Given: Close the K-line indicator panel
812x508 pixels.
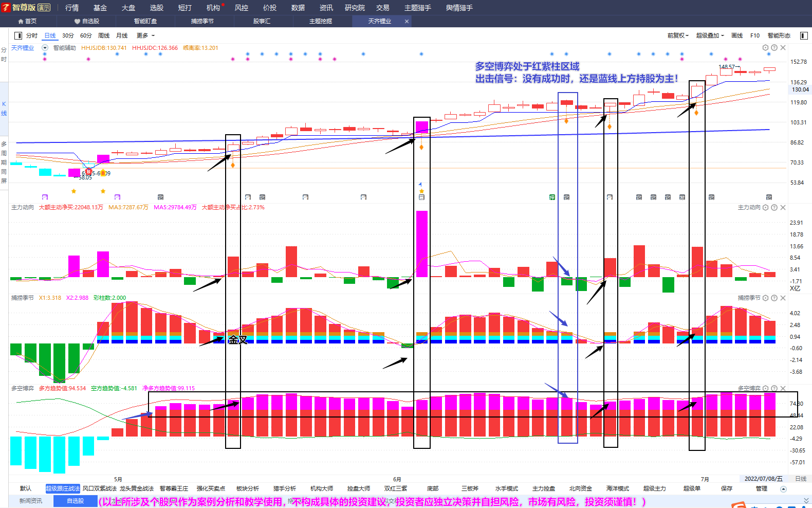Looking at the screenshot, I should (x=783, y=48).
